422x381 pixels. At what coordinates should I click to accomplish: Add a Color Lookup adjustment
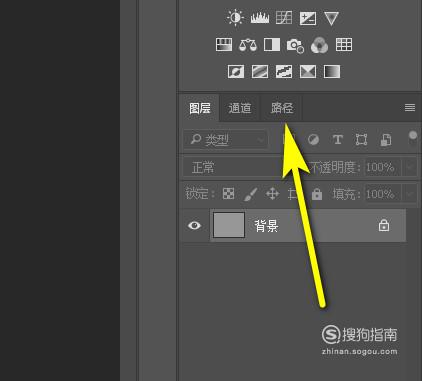344,45
